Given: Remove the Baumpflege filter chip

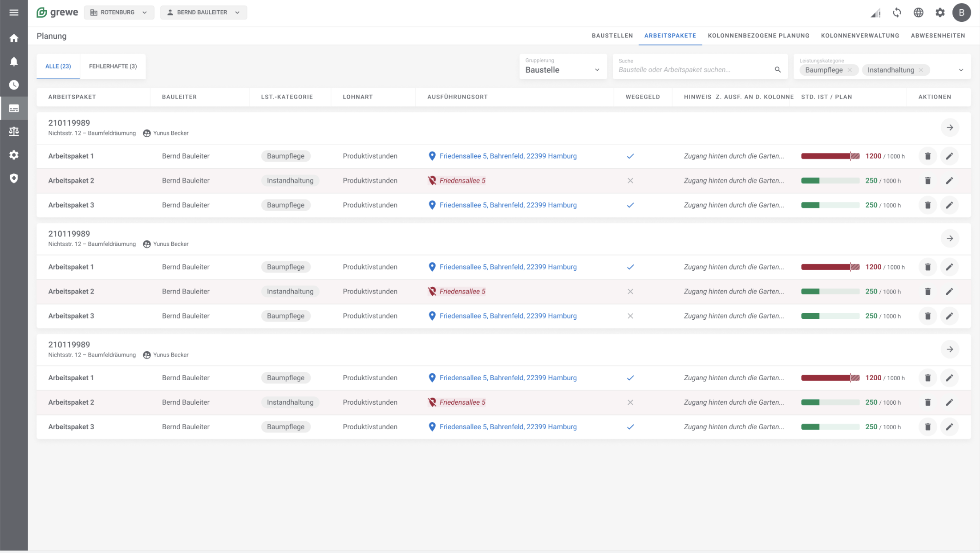Looking at the screenshot, I should [x=850, y=70].
